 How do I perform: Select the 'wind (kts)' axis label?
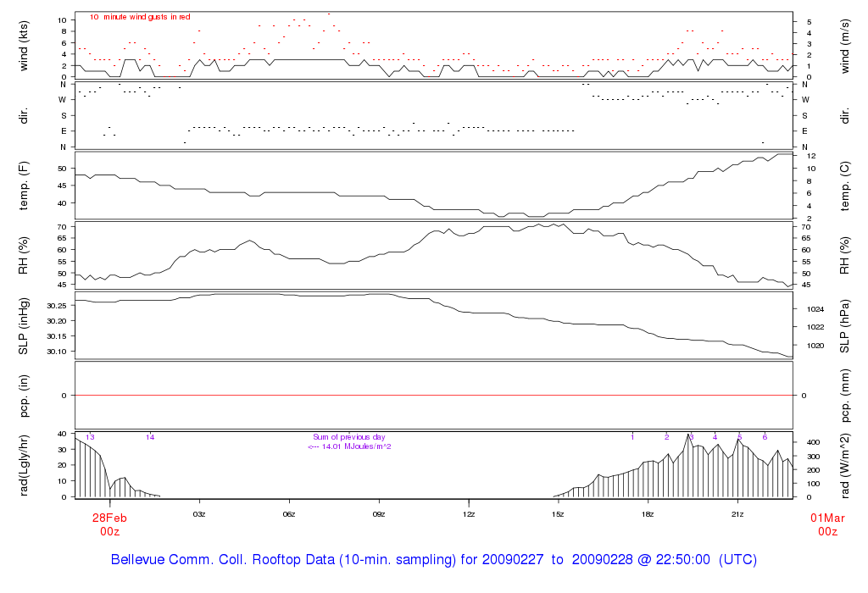click(23, 46)
